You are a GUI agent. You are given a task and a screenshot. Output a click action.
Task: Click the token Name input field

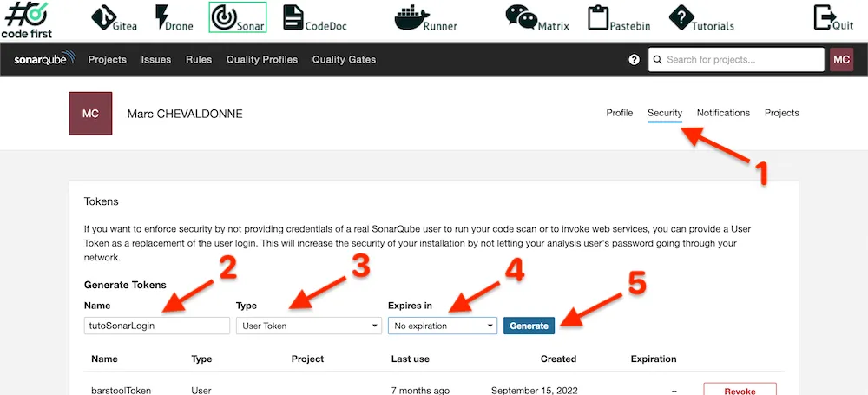click(x=155, y=326)
